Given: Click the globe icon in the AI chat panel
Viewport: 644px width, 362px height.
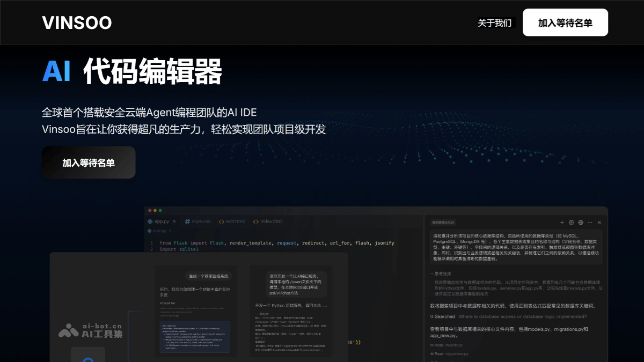Looking at the screenshot, I should [580, 222].
